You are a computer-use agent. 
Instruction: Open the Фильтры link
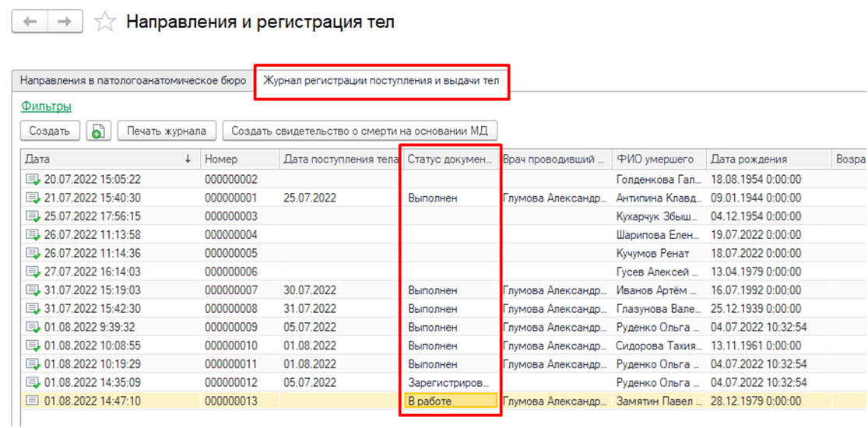coord(46,106)
